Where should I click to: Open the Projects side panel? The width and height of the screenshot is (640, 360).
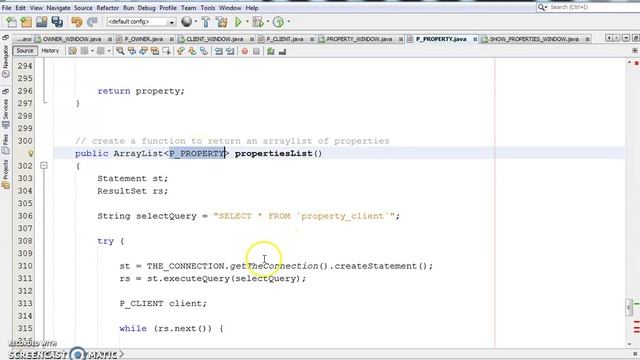5,173
